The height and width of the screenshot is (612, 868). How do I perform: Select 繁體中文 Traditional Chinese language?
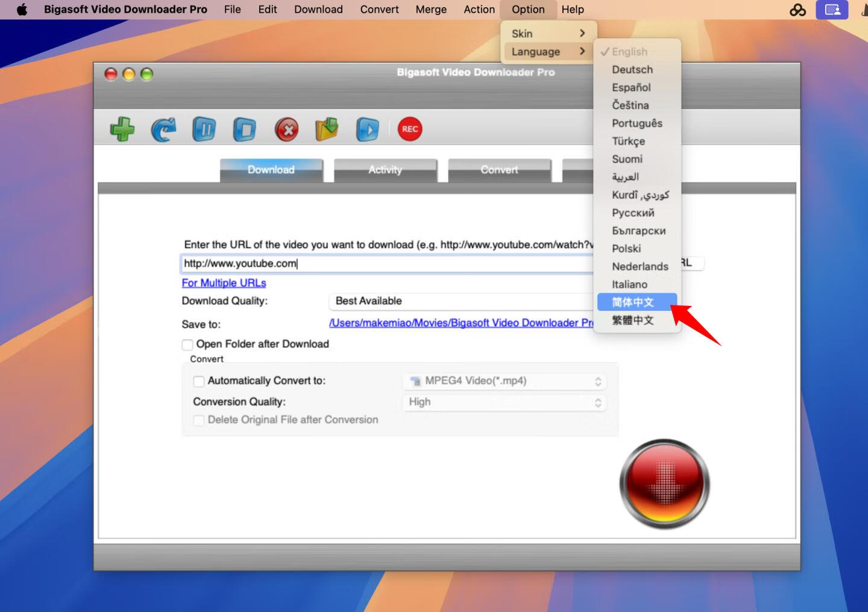(x=637, y=320)
